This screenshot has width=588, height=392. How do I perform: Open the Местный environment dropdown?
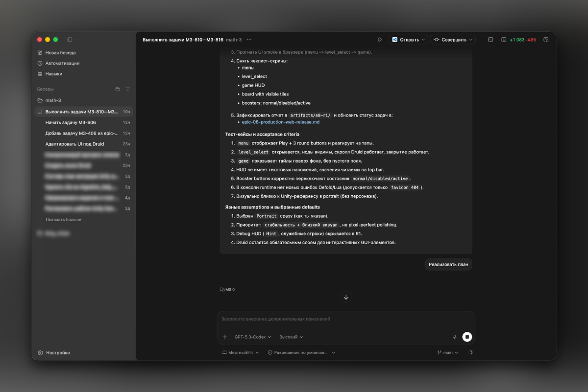[x=241, y=352]
